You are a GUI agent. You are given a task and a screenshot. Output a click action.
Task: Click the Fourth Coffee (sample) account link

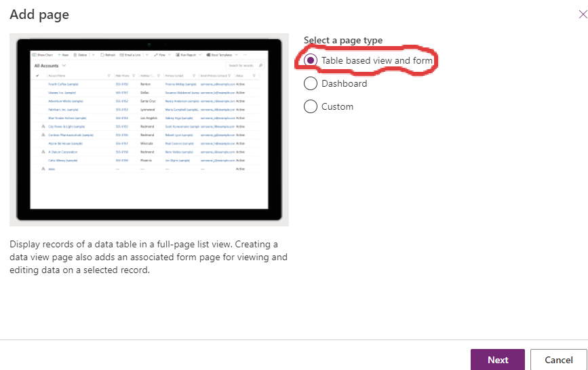62,83
